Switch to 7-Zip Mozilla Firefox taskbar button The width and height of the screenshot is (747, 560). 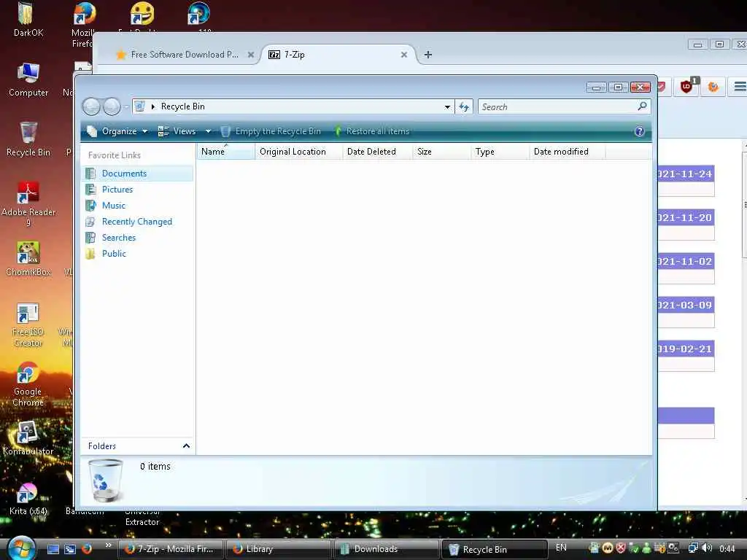coord(171,549)
